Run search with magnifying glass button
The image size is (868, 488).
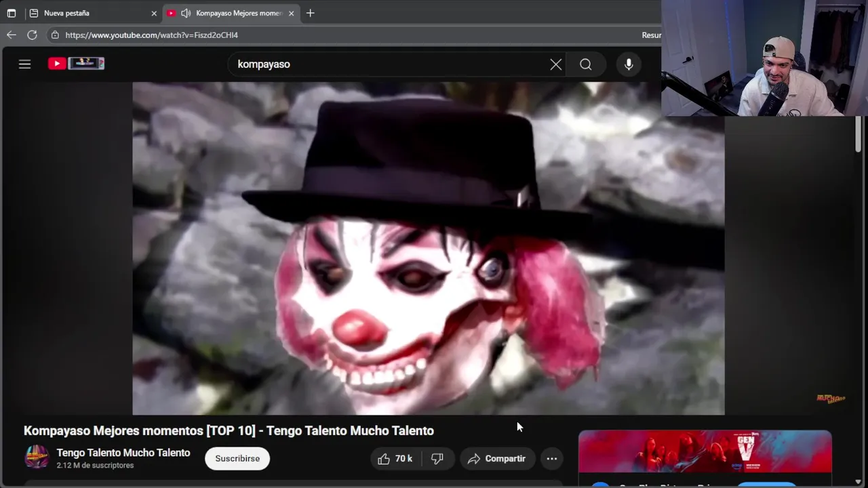pos(586,64)
